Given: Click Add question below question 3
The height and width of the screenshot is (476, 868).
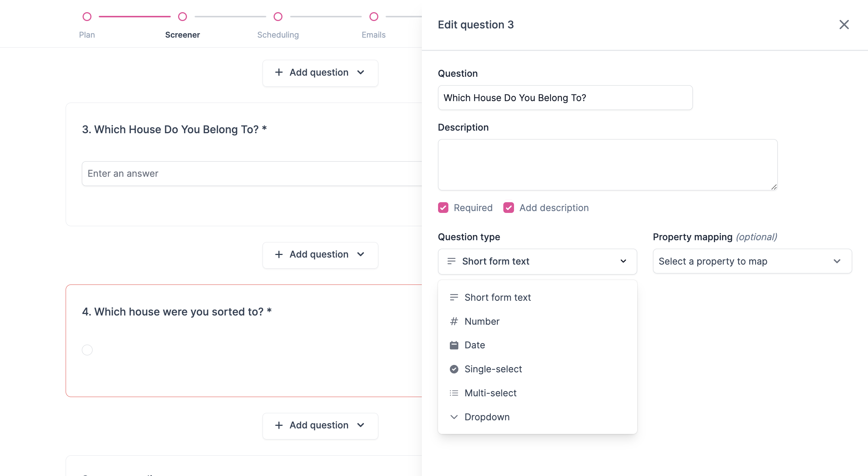Looking at the screenshot, I should [320, 255].
